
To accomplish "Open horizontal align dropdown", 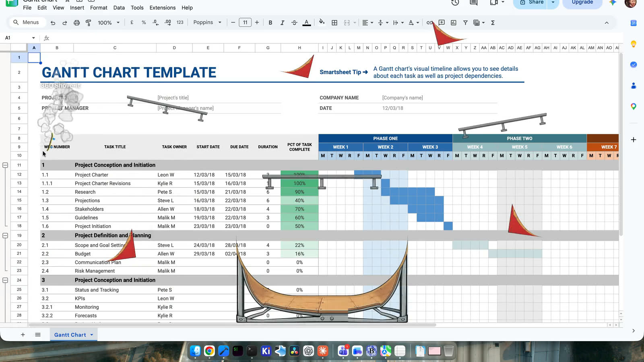I will click(x=367, y=23).
